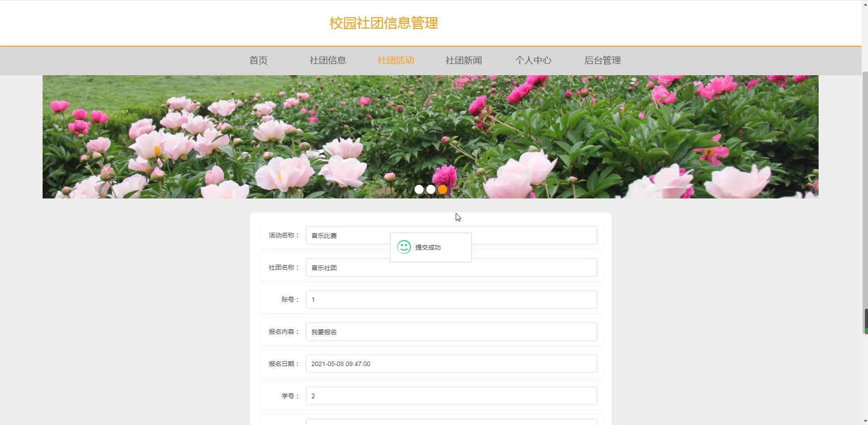Screen dimensions: 868x425
Task: Select the 社团活动 nav tab
Action: [395, 60]
